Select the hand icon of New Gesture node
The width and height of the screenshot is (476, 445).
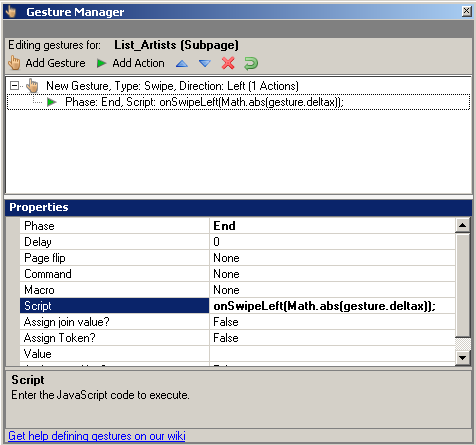coord(33,86)
